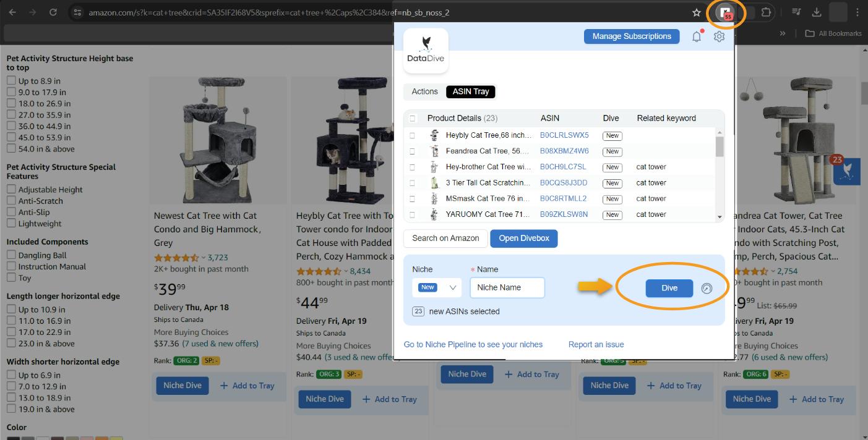Click the browser forward arrow
The width and height of the screenshot is (868, 440).
click(x=33, y=12)
